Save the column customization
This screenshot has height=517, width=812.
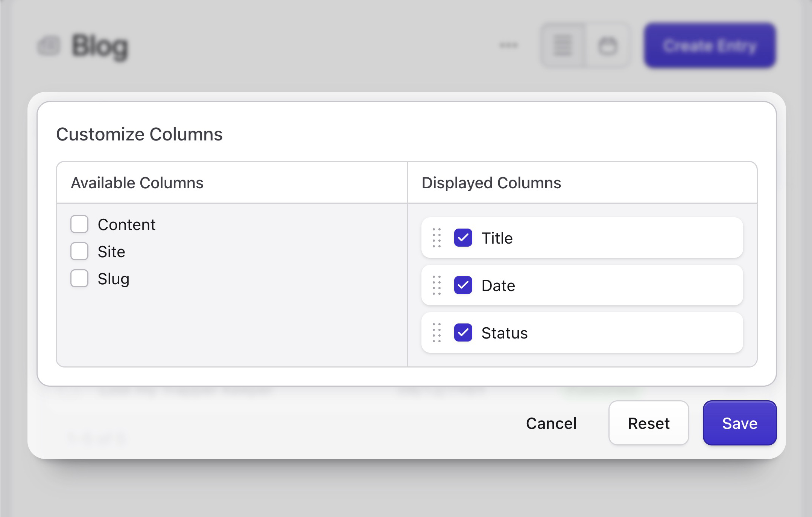(x=740, y=423)
